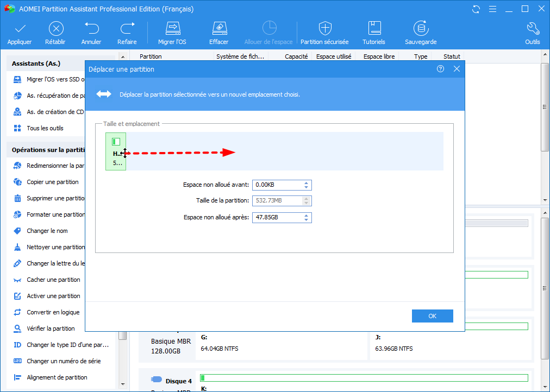Viewport: 550px width, 392px height.
Task: Open Tous les outils entry
Action: point(39,128)
